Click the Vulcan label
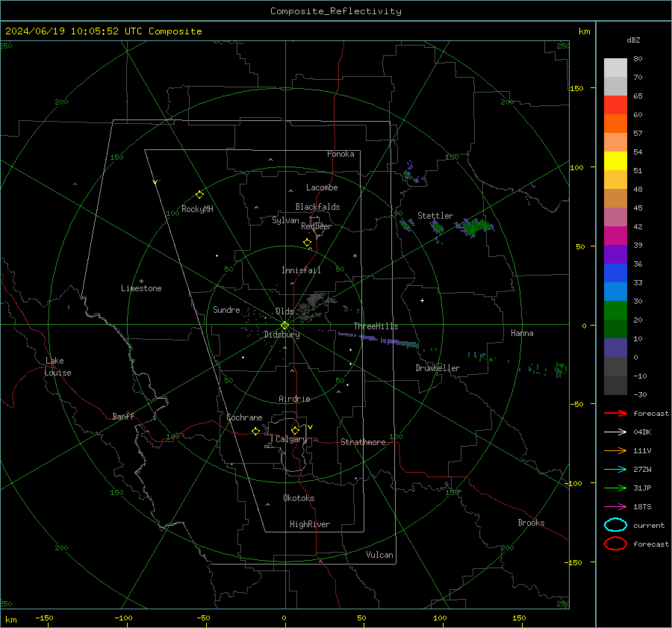The height and width of the screenshot is (628, 672). tap(380, 555)
